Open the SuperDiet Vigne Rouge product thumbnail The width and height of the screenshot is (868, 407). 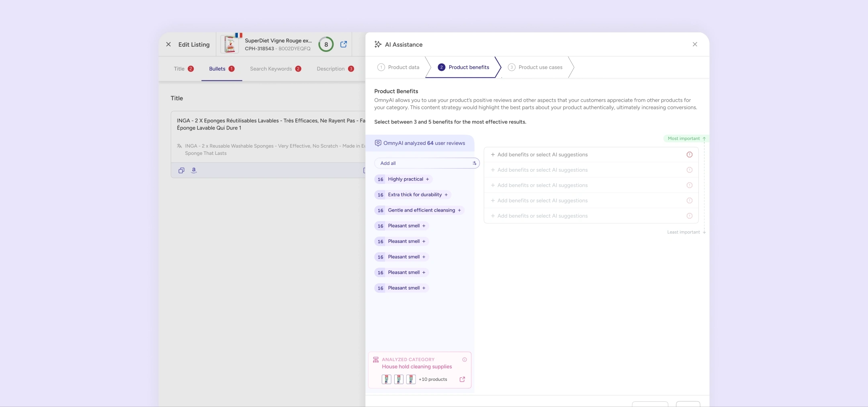point(229,44)
